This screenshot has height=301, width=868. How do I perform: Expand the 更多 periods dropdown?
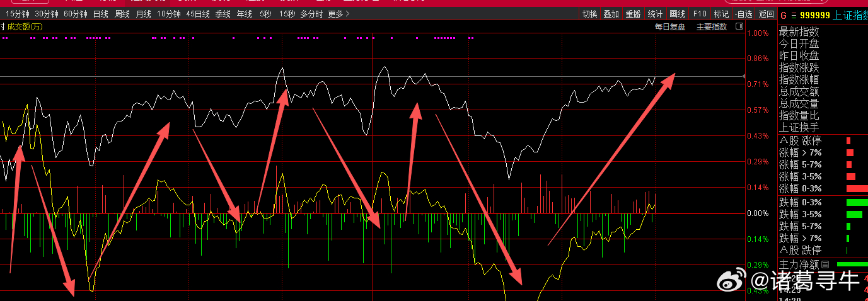pyautogui.click(x=339, y=14)
